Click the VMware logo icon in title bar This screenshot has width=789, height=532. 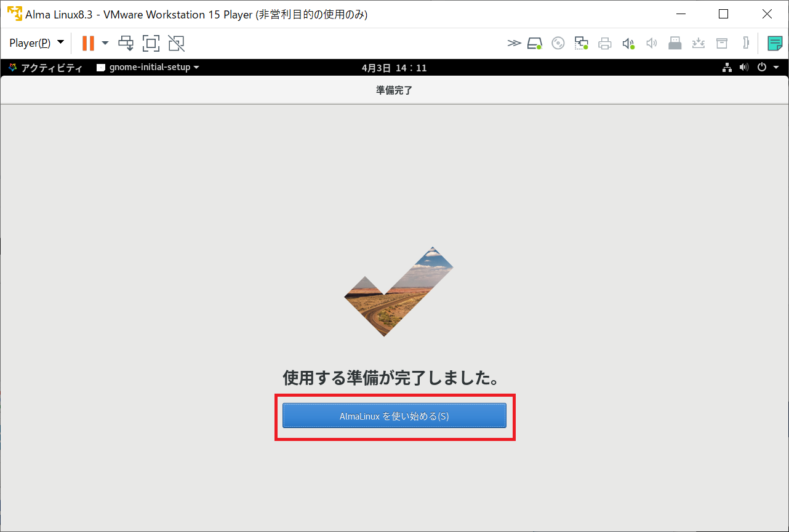tap(14, 14)
